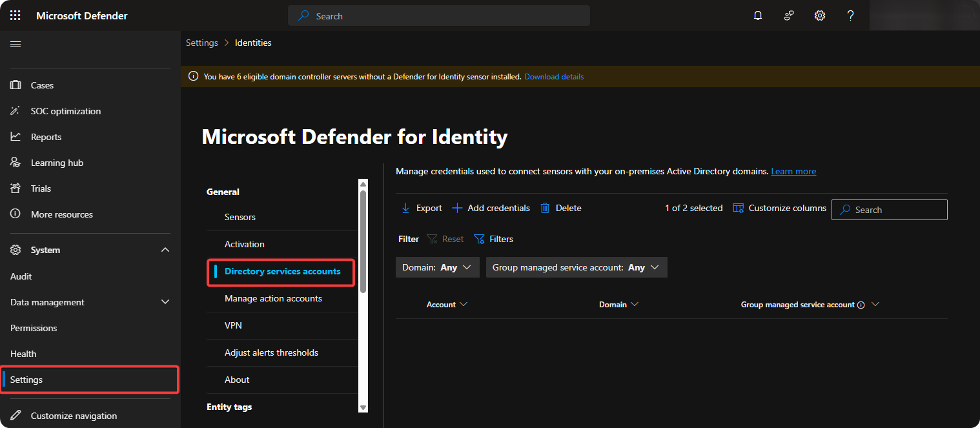Click the community feedback people icon
Screen dimensions: 980x428
[789, 15]
